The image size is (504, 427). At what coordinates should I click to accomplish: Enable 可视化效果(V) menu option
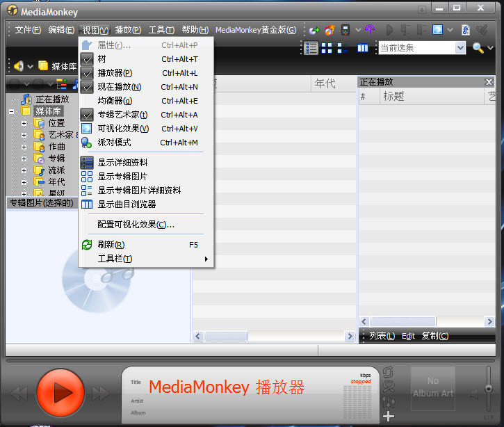[146, 129]
